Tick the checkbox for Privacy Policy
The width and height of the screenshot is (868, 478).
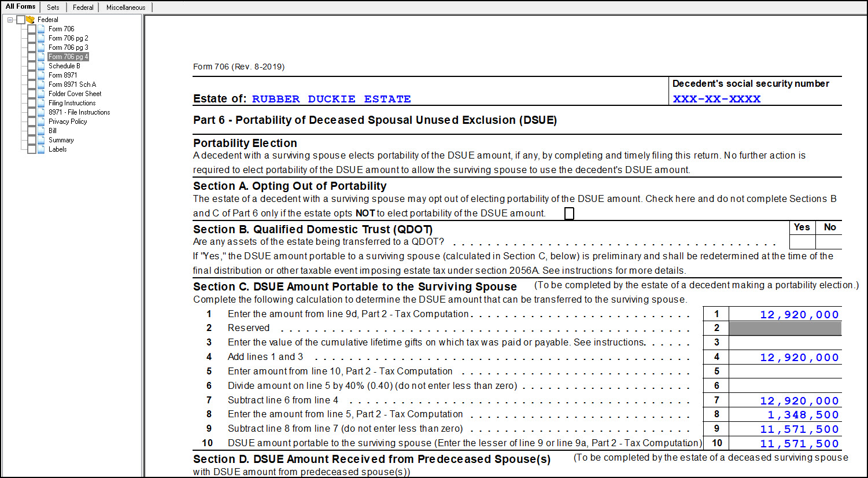(32, 122)
